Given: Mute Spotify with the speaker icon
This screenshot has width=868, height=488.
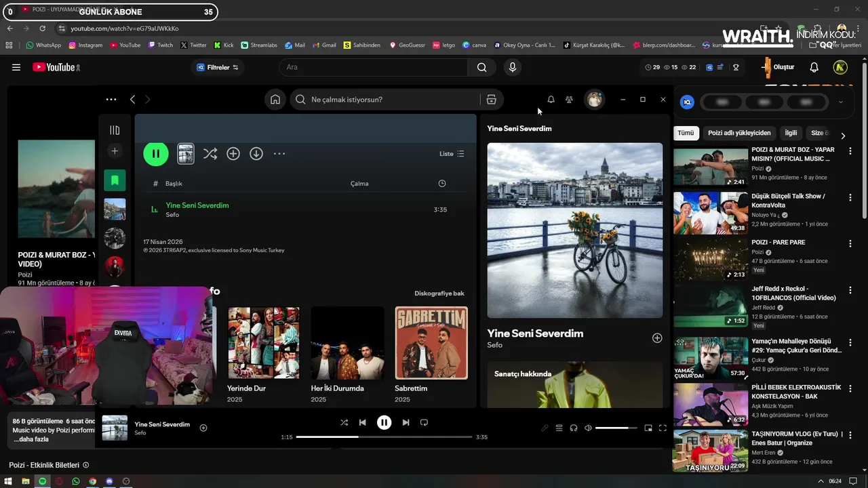Looking at the screenshot, I should point(588,428).
